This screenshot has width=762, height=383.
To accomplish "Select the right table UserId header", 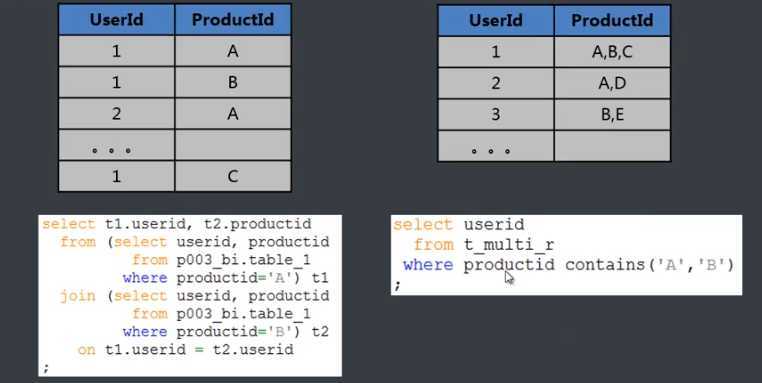I will click(x=496, y=20).
